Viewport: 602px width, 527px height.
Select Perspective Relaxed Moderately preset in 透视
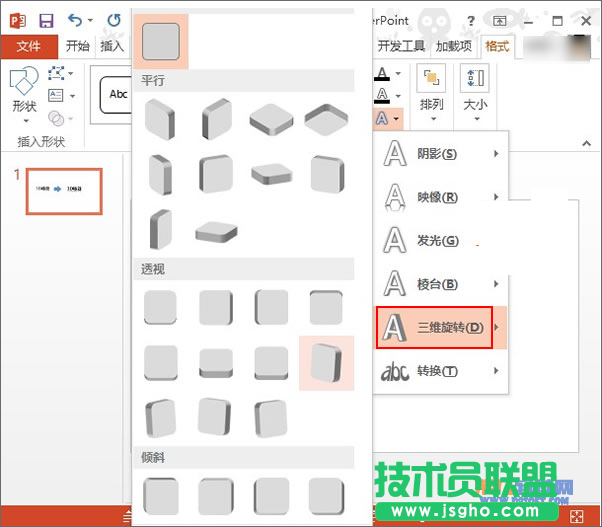pyautogui.click(x=216, y=363)
